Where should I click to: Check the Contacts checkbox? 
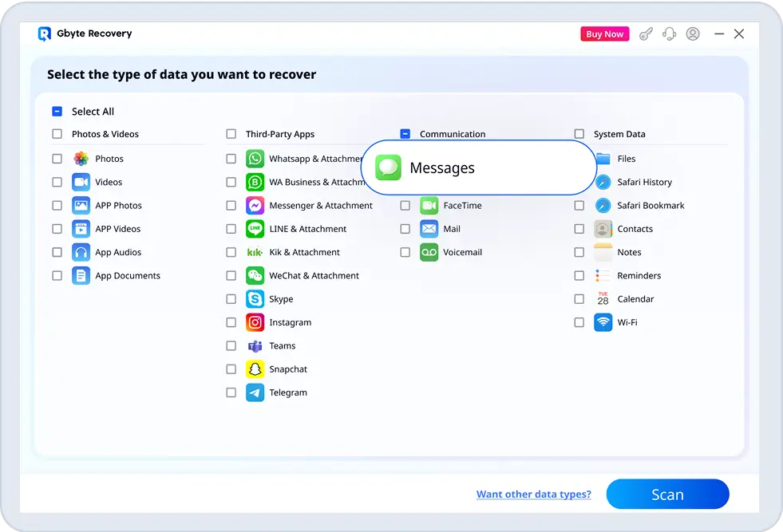[x=579, y=229]
